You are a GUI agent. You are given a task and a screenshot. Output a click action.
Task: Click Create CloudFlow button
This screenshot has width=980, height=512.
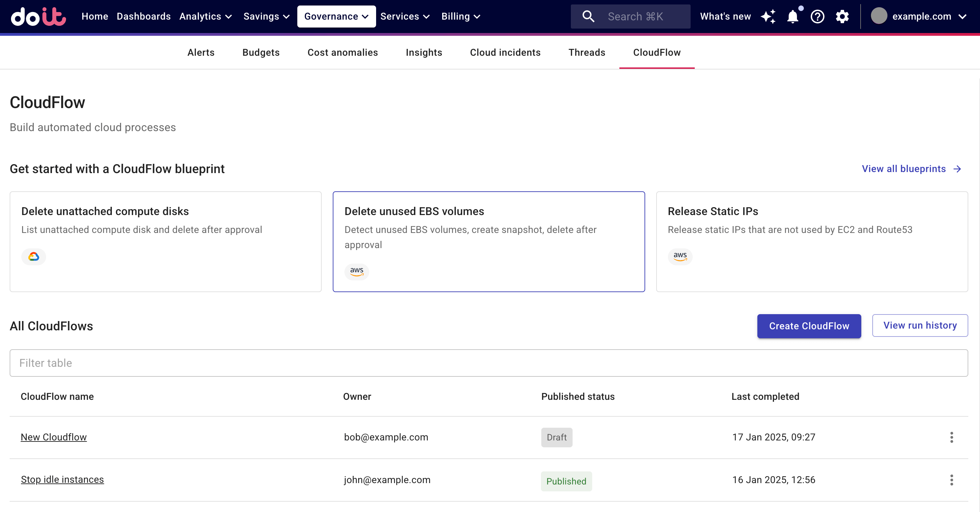click(809, 326)
